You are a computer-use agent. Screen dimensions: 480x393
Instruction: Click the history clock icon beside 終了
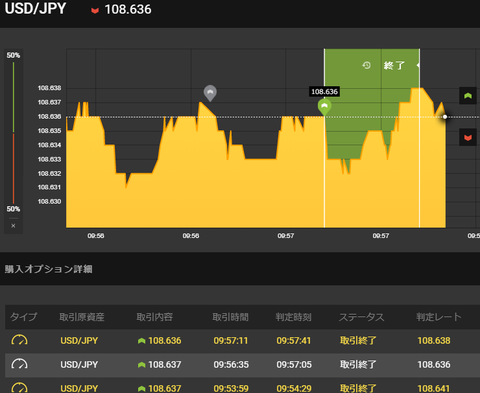coord(366,65)
